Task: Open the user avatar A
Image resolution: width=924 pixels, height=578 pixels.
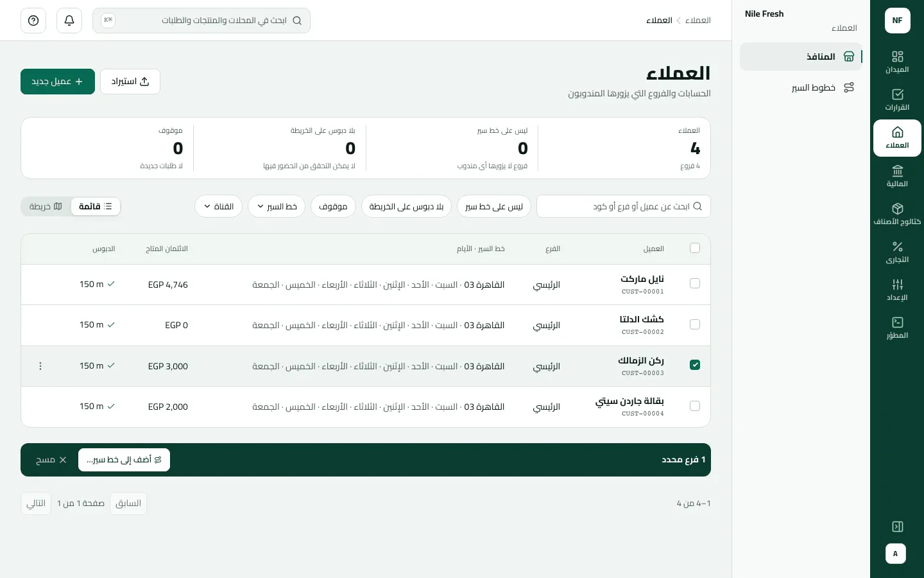Action: (x=896, y=554)
